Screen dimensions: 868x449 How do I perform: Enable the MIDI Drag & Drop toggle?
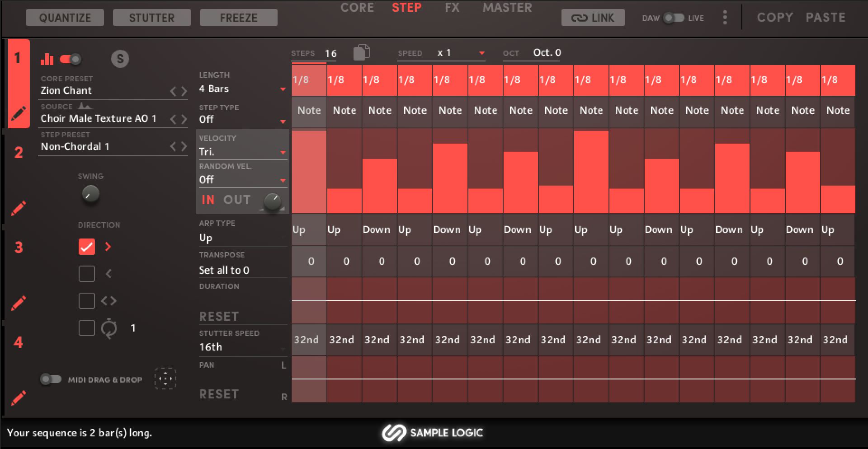pos(51,379)
